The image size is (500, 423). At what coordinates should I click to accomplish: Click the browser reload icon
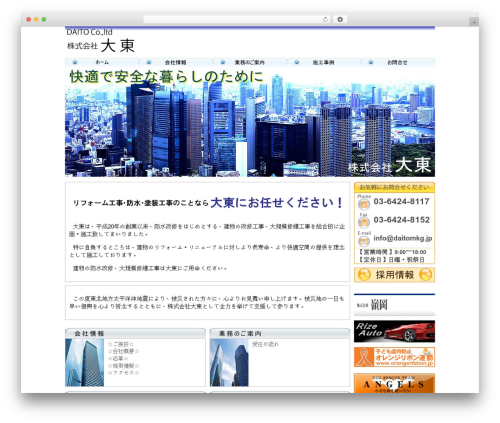(325, 19)
